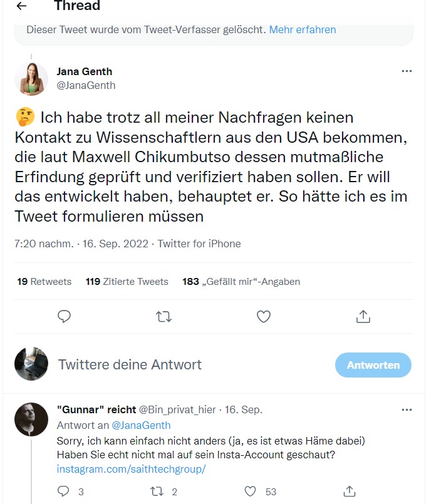Reply to Jana Genth's main tweet
The width and height of the screenshot is (446, 504).
tap(64, 317)
